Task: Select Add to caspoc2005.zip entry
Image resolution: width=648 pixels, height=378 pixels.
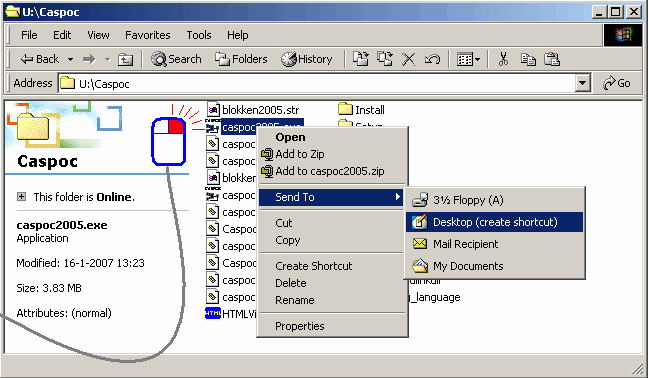Action: coord(332,171)
